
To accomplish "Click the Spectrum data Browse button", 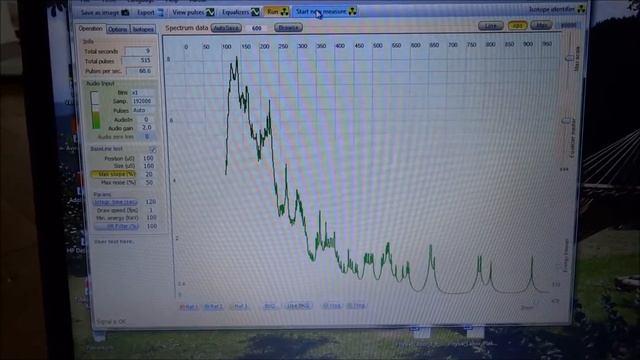I will (x=288, y=28).
